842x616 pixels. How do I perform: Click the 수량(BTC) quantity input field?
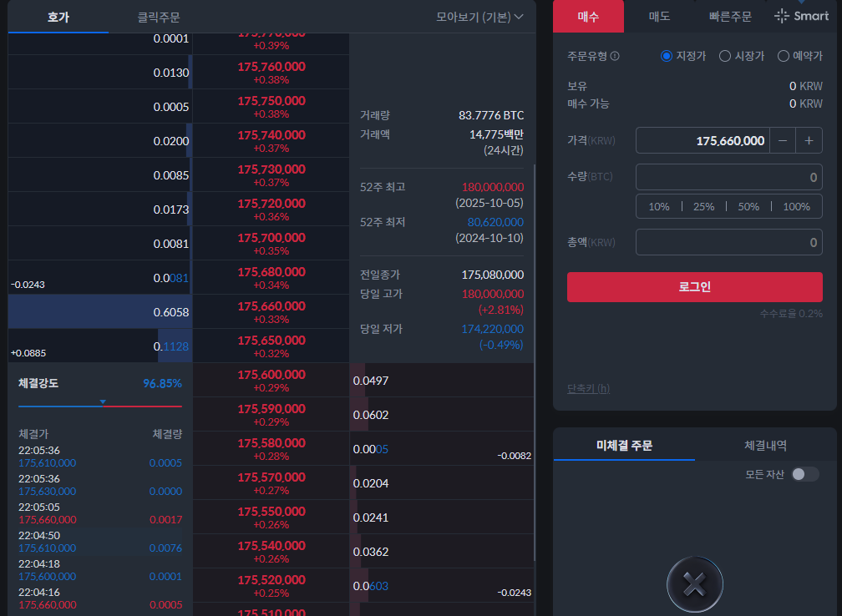pyautogui.click(x=728, y=177)
